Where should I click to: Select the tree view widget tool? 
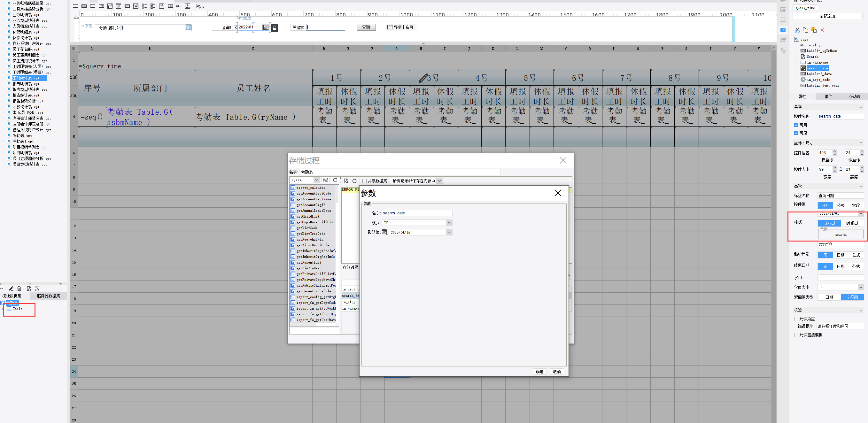click(x=188, y=6)
